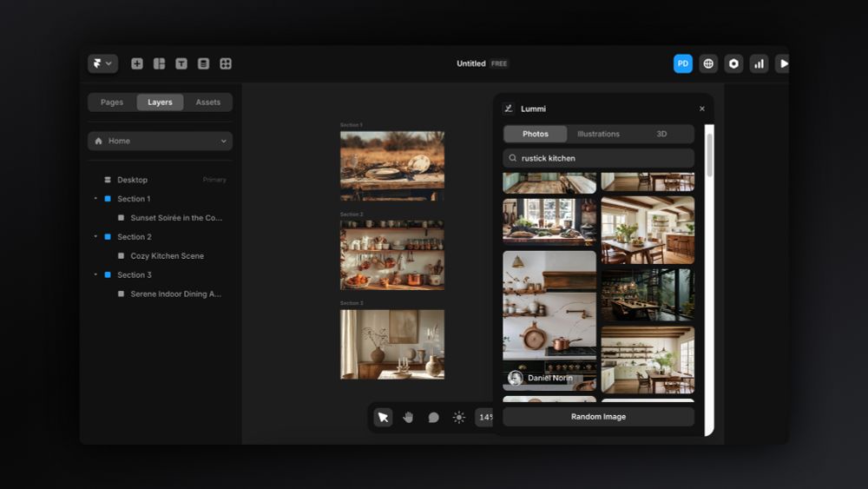Screen dimensions: 868x489
Task: Select Cozy Kitchen Scene layer
Action: click(x=168, y=256)
